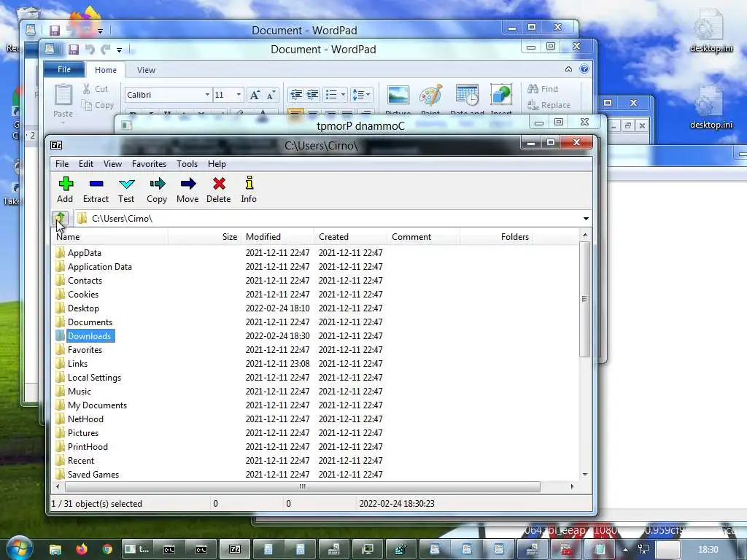This screenshot has width=747, height=560.
Task: Click the Add button in 7-Zip toolbar
Action: coord(65,190)
